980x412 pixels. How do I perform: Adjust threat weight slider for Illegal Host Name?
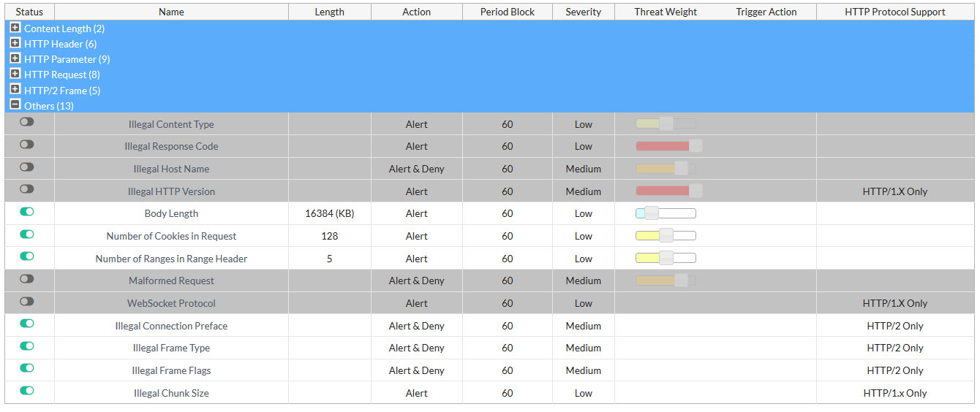(x=681, y=169)
